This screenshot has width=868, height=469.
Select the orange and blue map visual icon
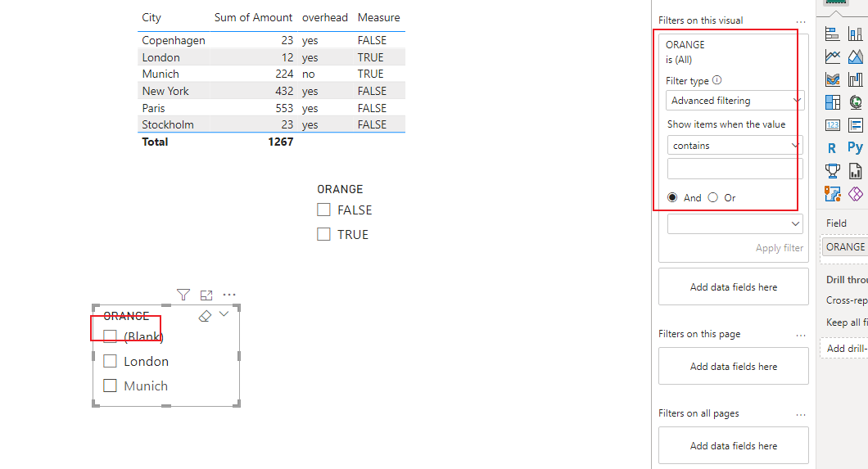tap(832, 193)
